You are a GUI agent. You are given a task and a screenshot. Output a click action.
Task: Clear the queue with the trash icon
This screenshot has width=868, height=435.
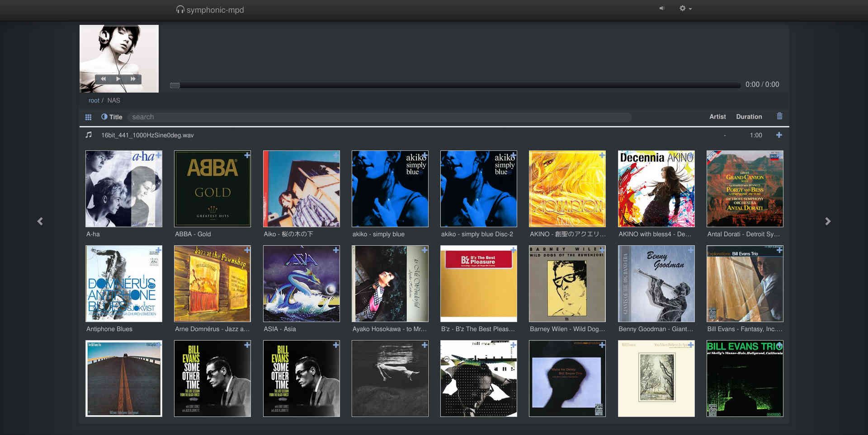[779, 116]
